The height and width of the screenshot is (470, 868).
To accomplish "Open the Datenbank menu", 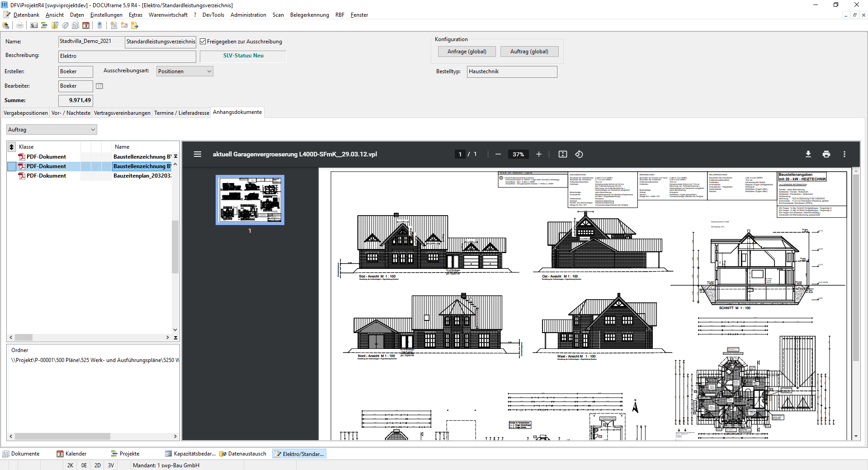I will [26, 15].
